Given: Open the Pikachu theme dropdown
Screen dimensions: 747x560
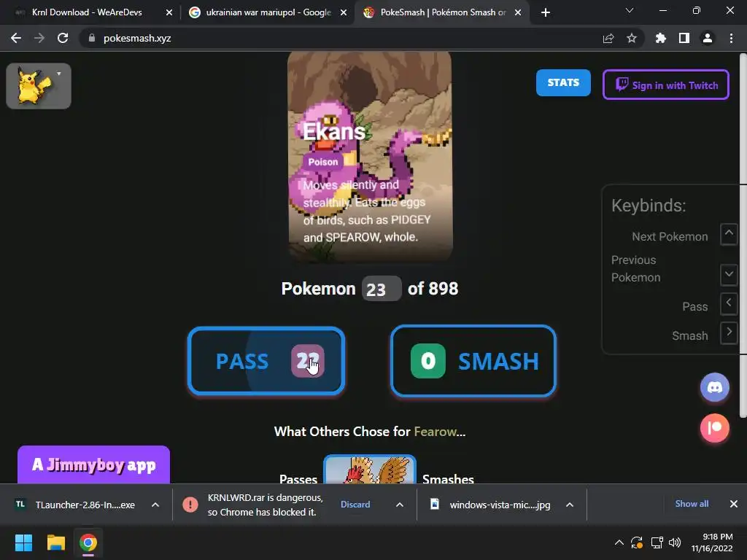Looking at the screenshot, I should [39, 86].
